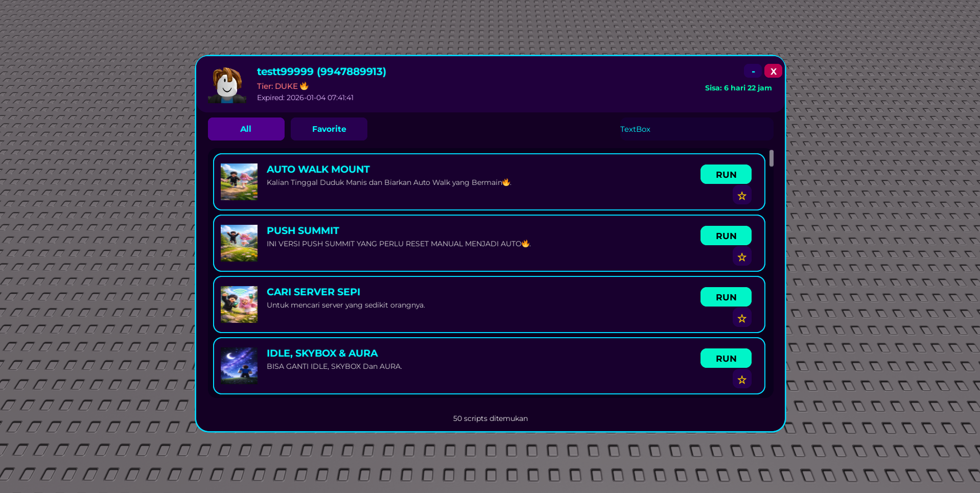Open the Favorite tab
The height and width of the screenshot is (493, 980).
tap(329, 129)
